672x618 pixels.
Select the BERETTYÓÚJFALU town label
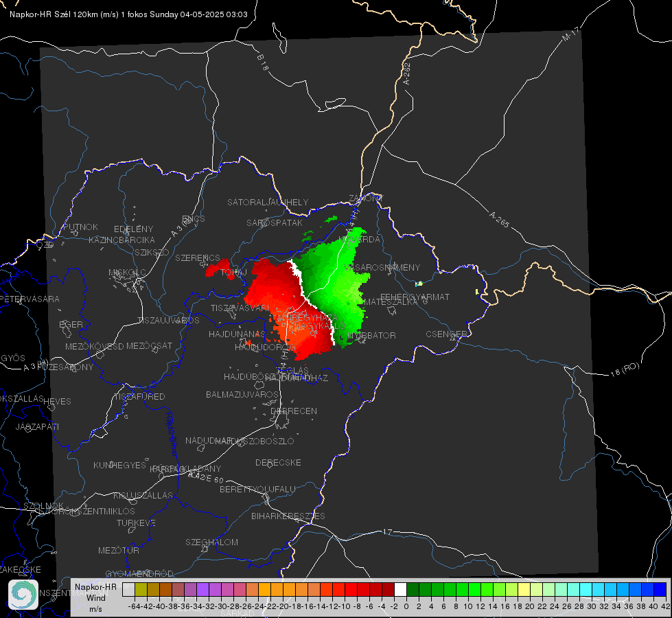(257, 490)
